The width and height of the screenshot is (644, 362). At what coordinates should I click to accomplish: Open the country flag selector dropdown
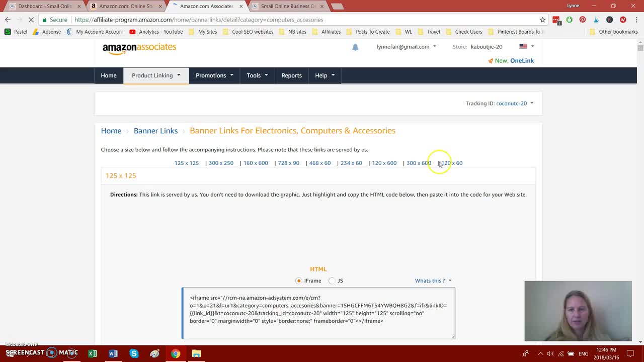tap(526, 46)
